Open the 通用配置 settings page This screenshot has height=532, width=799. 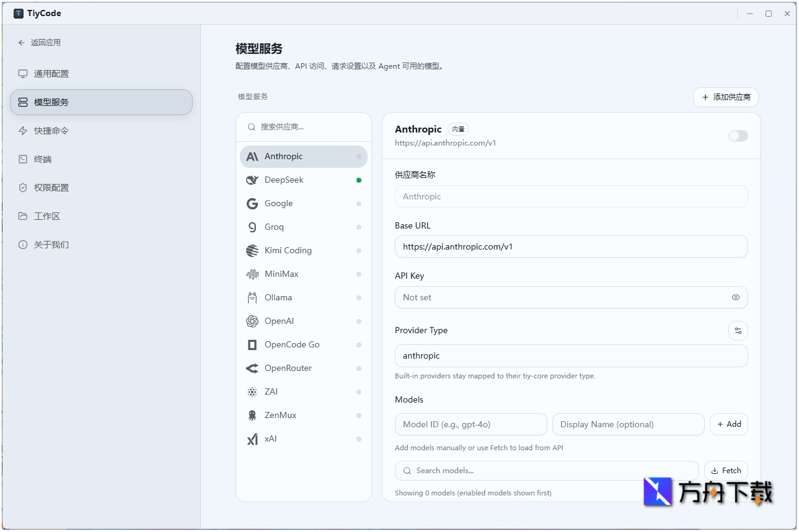[x=101, y=74]
